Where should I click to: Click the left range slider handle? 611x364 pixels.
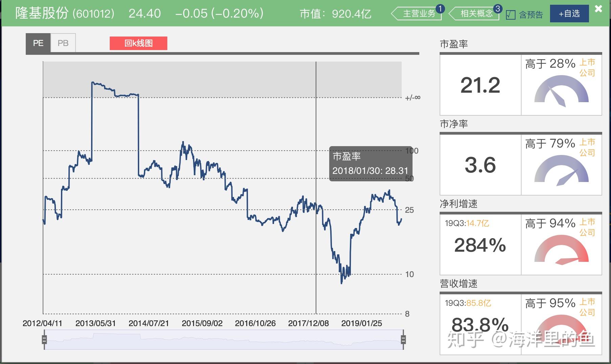pos(44,339)
